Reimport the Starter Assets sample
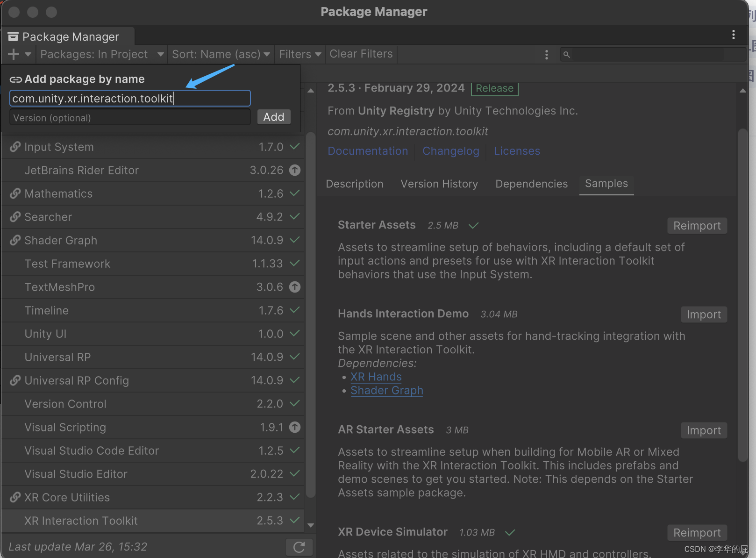This screenshot has width=756, height=558. coord(697,226)
